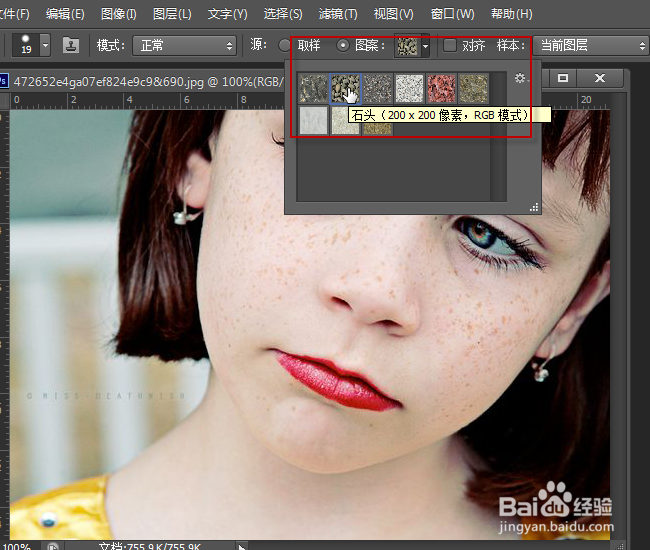
Task: Expand the 样本 当前图层 dropdown
Action: (x=590, y=45)
